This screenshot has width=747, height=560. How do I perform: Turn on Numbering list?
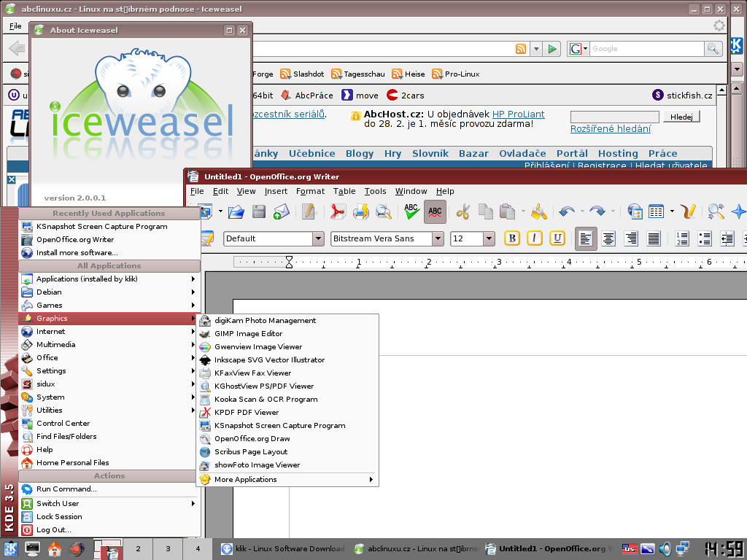point(682,238)
